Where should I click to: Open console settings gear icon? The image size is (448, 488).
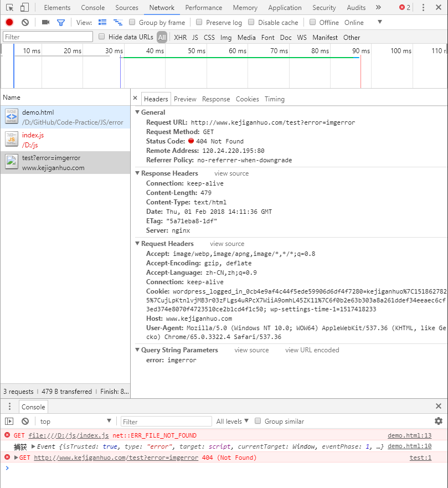pos(439,421)
